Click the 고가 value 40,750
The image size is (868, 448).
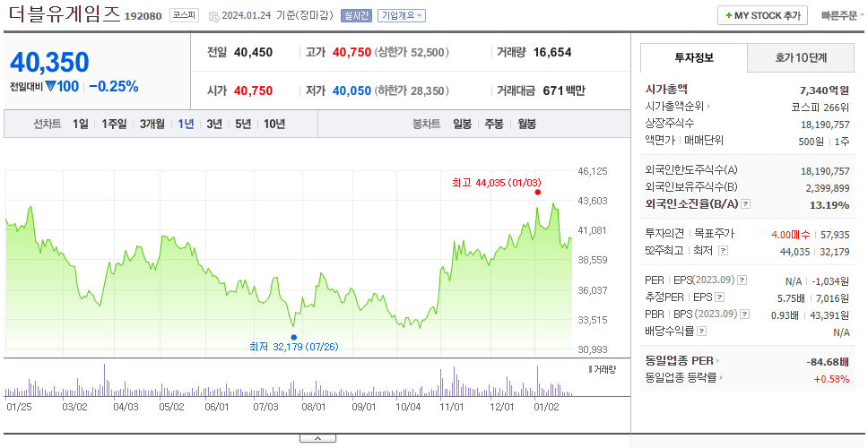(352, 53)
